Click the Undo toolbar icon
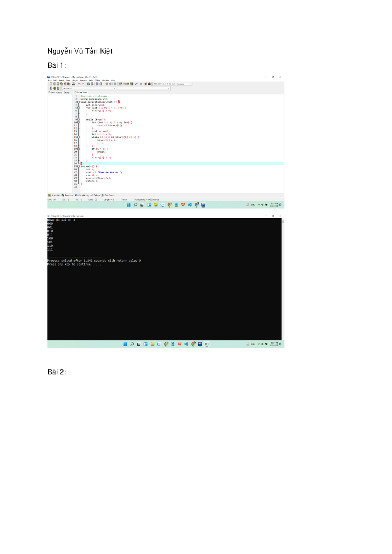Screen dimensions: 392x554 (79, 84)
